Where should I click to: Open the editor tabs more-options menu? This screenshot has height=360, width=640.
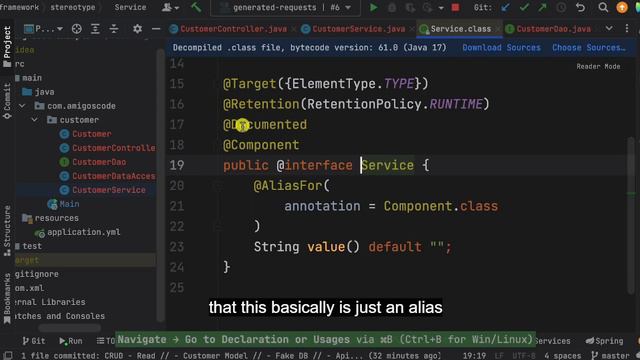627,29
